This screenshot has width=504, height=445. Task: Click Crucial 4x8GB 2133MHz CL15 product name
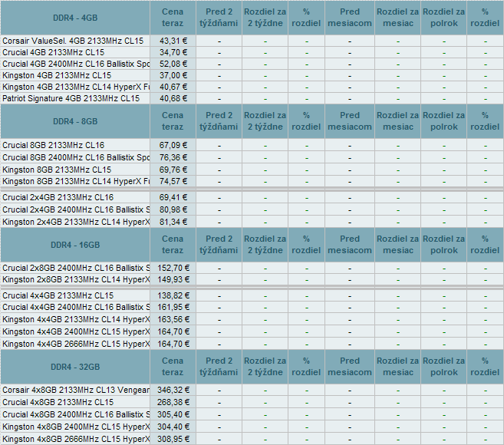[x=58, y=402]
